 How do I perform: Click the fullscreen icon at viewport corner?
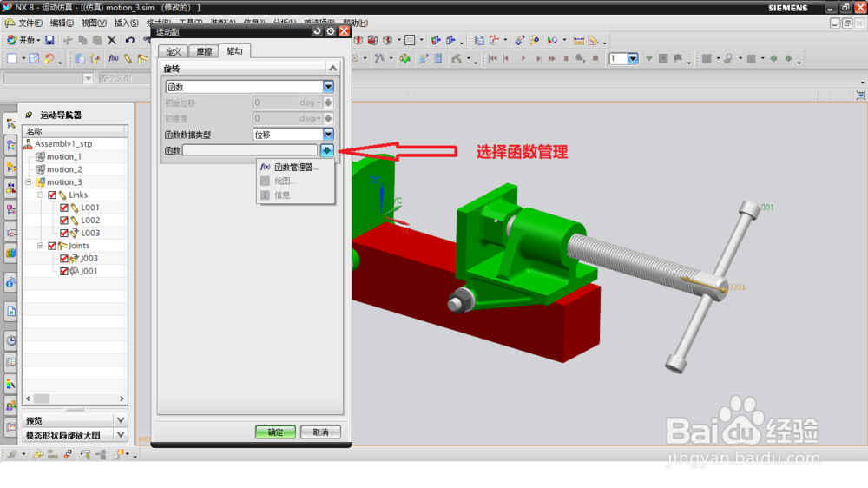tap(860, 96)
